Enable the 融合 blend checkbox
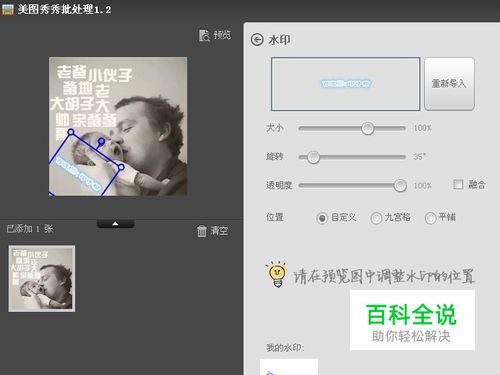Screen dimensions: 500x375 pyautogui.click(x=458, y=184)
